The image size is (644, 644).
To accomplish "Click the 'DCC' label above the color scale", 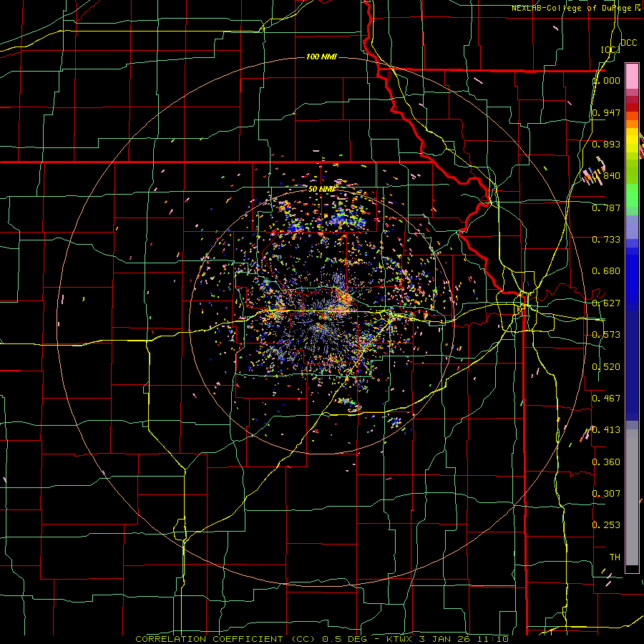I will tap(629, 43).
